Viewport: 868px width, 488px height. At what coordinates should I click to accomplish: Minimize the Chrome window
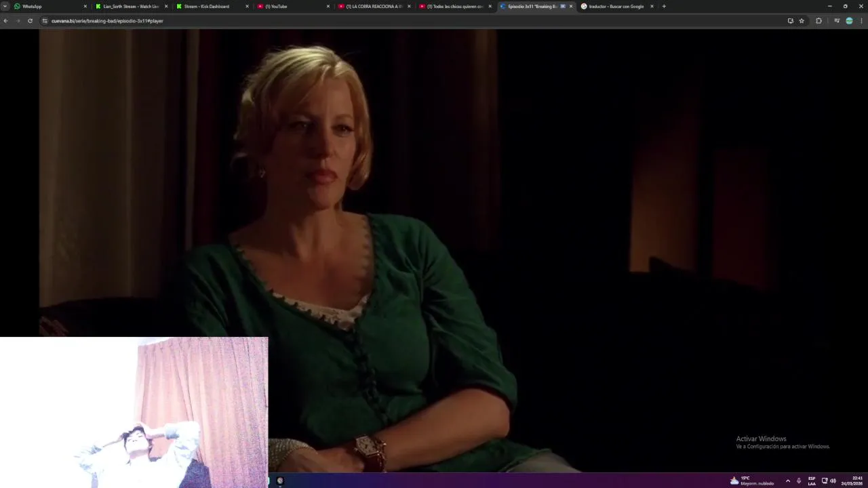[x=829, y=6]
